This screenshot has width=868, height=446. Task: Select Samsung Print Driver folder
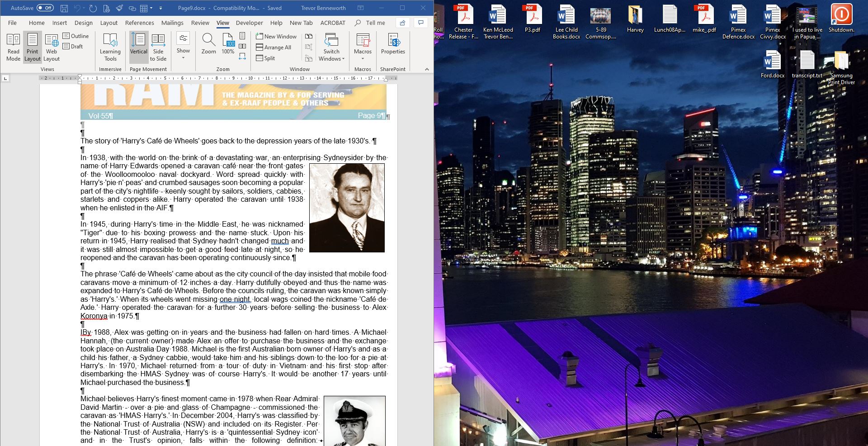pyautogui.click(x=841, y=67)
